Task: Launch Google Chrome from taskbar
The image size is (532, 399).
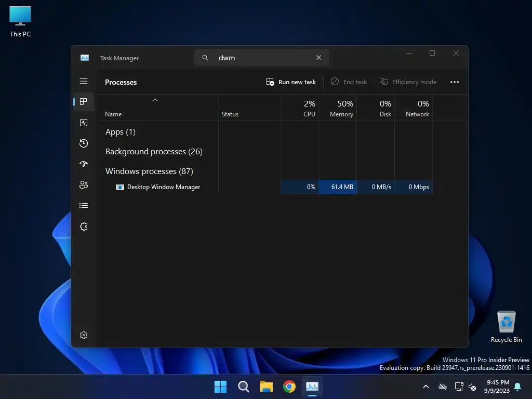Action: point(289,387)
